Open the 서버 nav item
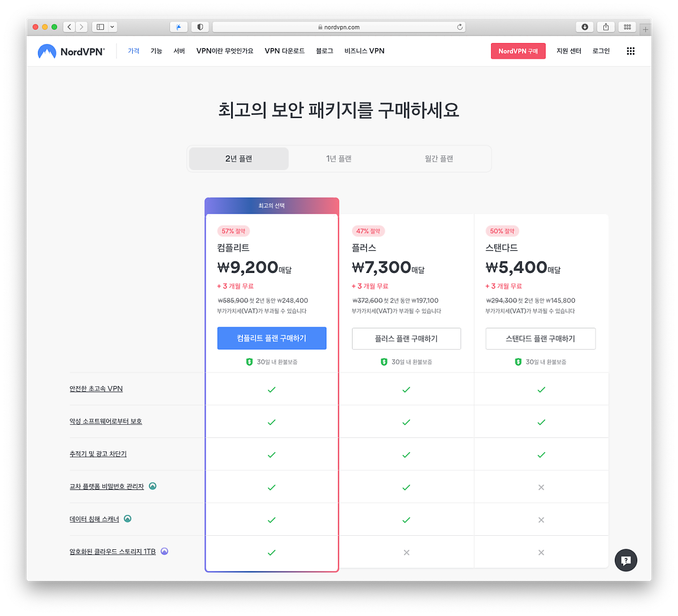The width and height of the screenshot is (678, 616). click(x=179, y=51)
